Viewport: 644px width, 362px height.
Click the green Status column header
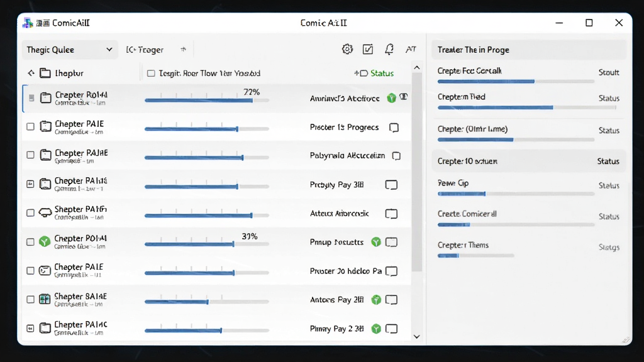tap(382, 73)
